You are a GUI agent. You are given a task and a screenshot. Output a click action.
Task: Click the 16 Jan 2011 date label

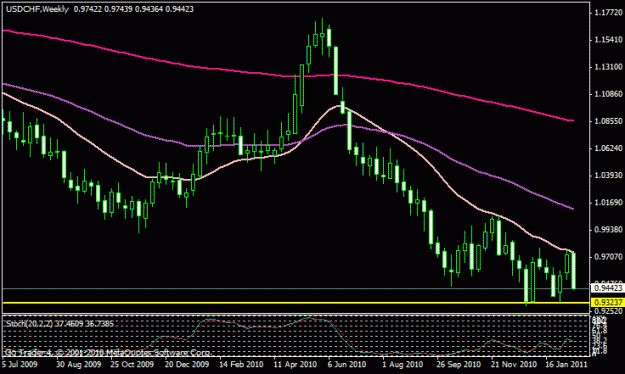(x=566, y=364)
